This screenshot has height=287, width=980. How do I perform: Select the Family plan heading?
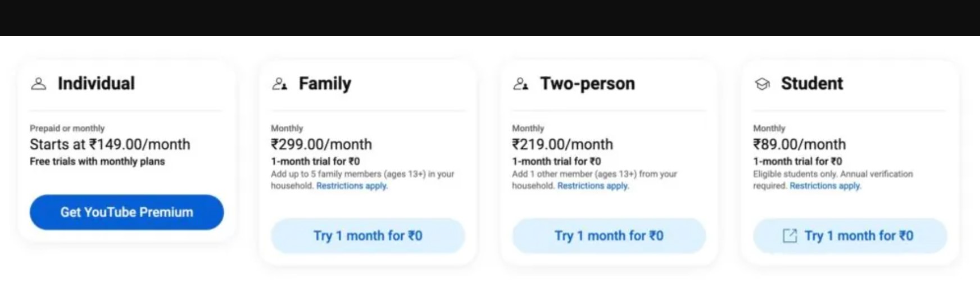325,84
